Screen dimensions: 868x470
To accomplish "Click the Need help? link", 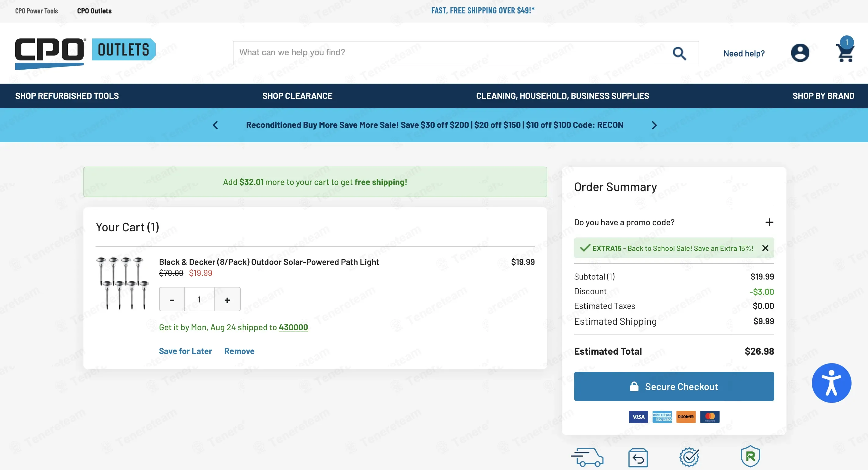I will [x=744, y=54].
